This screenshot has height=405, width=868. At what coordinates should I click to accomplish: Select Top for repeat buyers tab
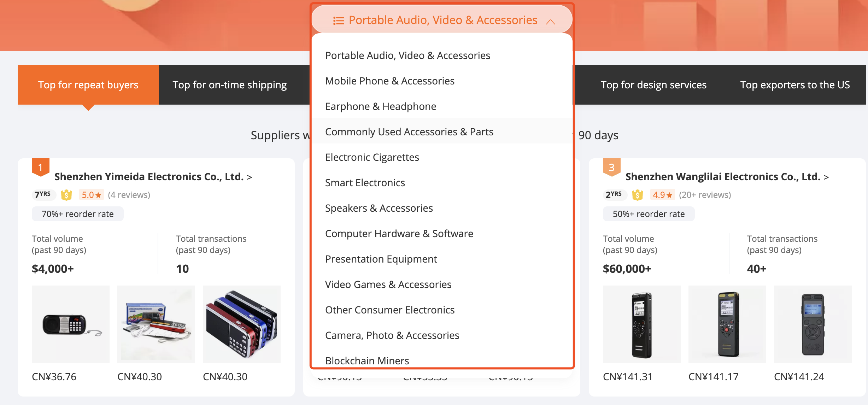pyautogui.click(x=88, y=84)
